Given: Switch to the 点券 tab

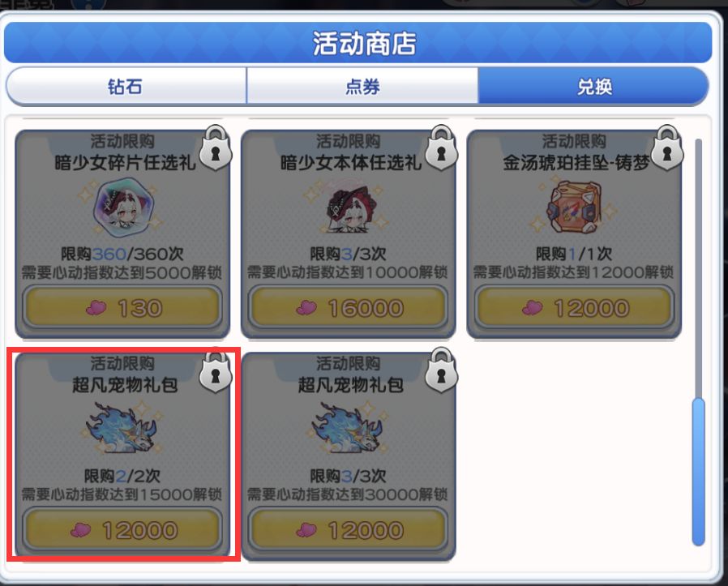Looking at the screenshot, I should coord(362,87).
